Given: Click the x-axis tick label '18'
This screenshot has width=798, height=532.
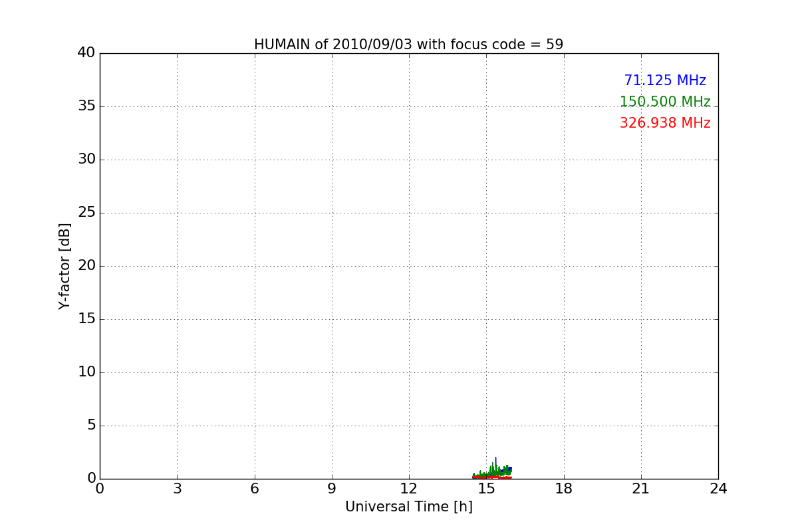Looking at the screenshot, I should (x=564, y=488).
